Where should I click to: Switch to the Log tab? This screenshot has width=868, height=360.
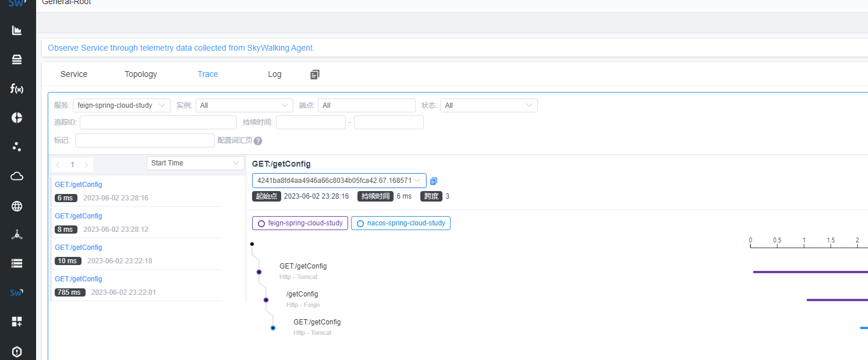(274, 74)
